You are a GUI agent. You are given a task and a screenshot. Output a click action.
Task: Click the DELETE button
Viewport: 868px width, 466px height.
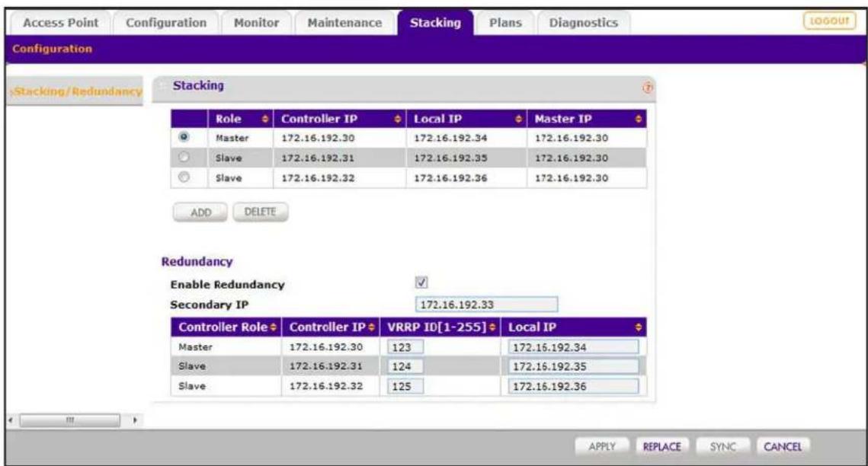click(260, 212)
